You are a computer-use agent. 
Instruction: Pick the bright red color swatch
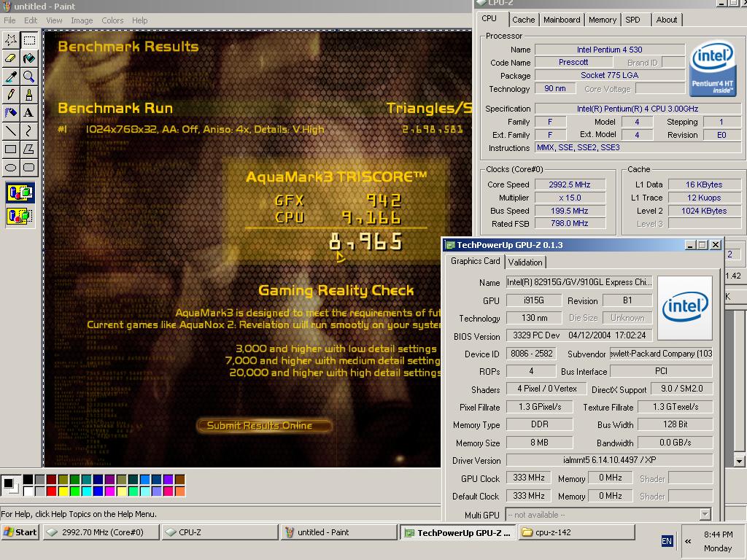pos(52,491)
